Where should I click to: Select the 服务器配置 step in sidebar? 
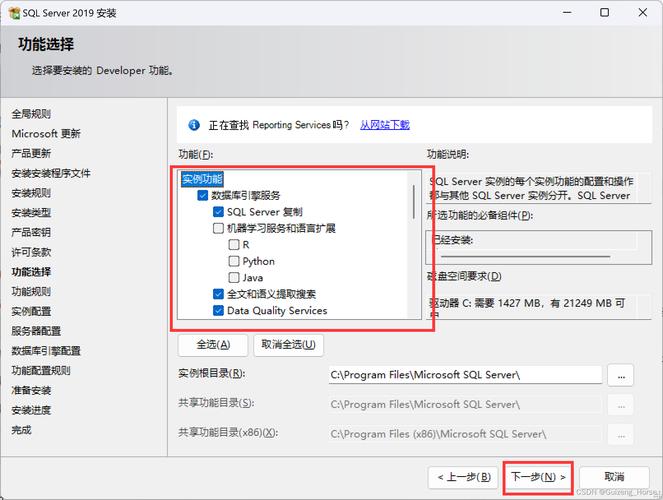tap(36, 331)
